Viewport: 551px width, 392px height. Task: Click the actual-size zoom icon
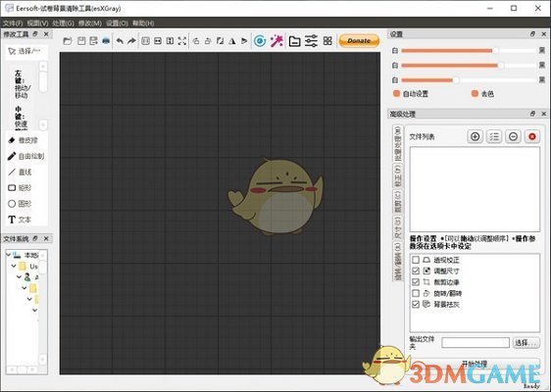145,41
